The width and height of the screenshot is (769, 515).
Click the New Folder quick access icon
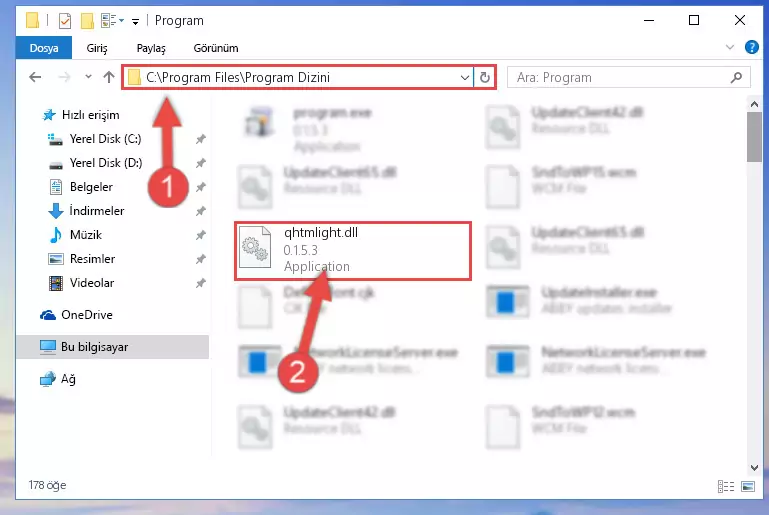click(x=87, y=21)
